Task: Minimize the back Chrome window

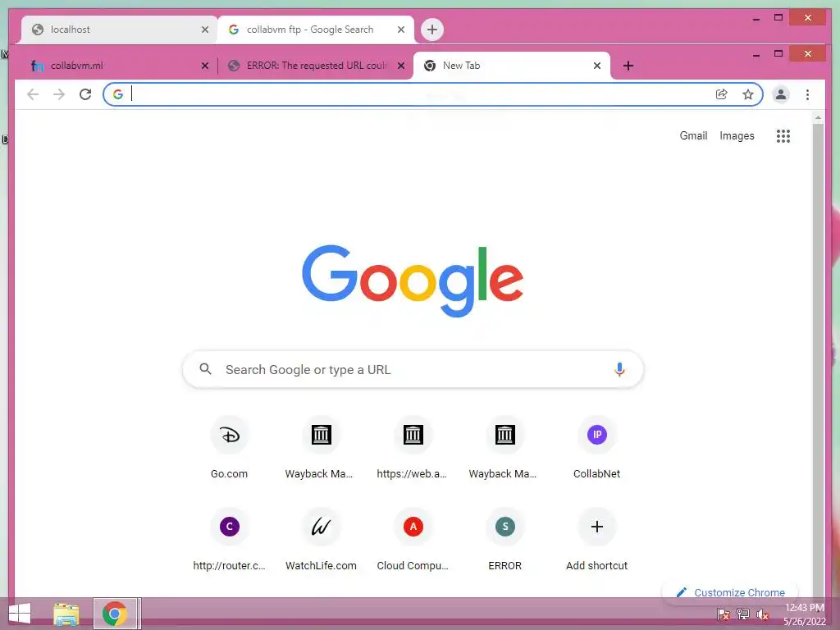Action: coord(756,18)
